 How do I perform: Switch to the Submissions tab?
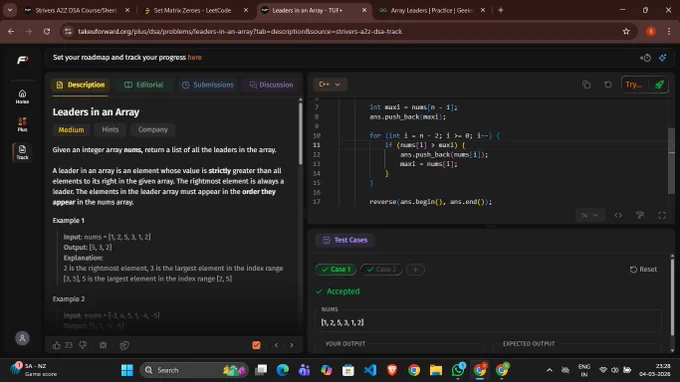(207, 85)
